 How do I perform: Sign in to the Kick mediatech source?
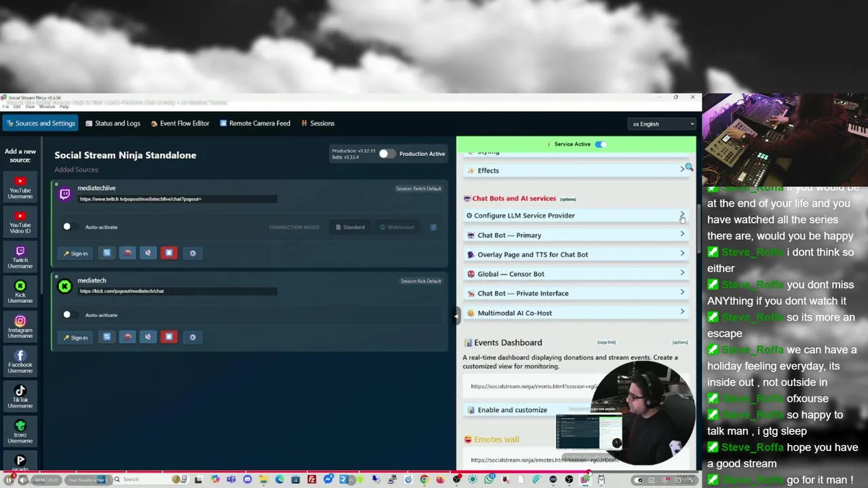tap(75, 338)
